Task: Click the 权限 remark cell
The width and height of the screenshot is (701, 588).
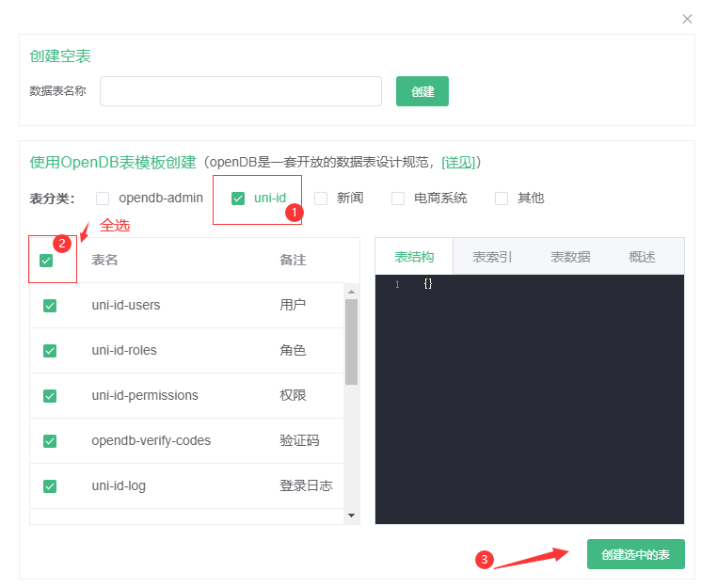Action: tap(293, 395)
